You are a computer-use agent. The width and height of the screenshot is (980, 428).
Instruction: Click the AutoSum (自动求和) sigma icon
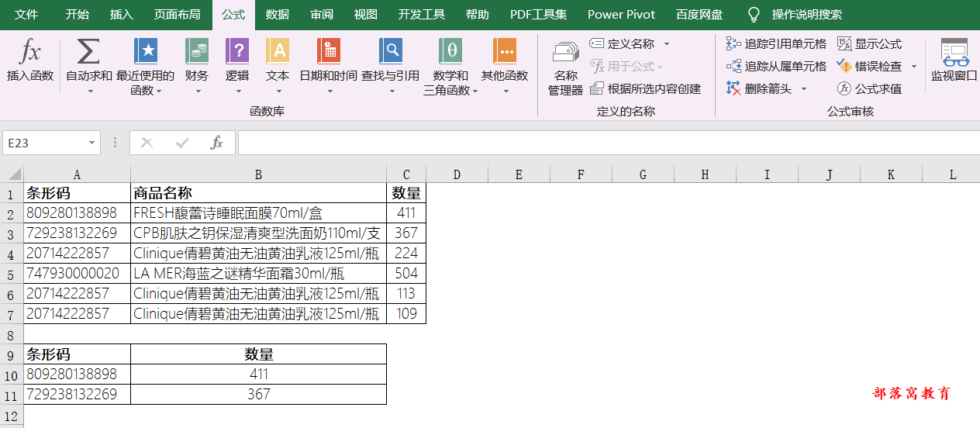88,51
